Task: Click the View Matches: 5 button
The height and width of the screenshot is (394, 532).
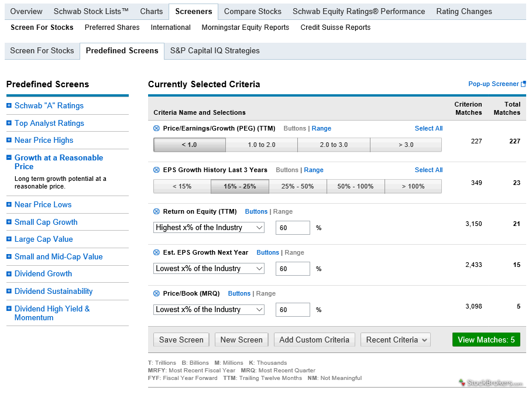Action: [x=486, y=340]
